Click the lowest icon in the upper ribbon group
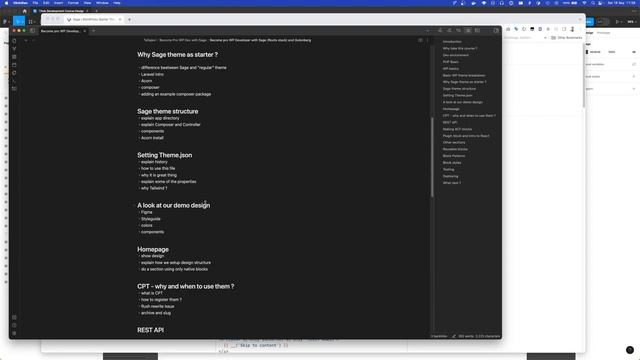 pyautogui.click(x=14, y=89)
